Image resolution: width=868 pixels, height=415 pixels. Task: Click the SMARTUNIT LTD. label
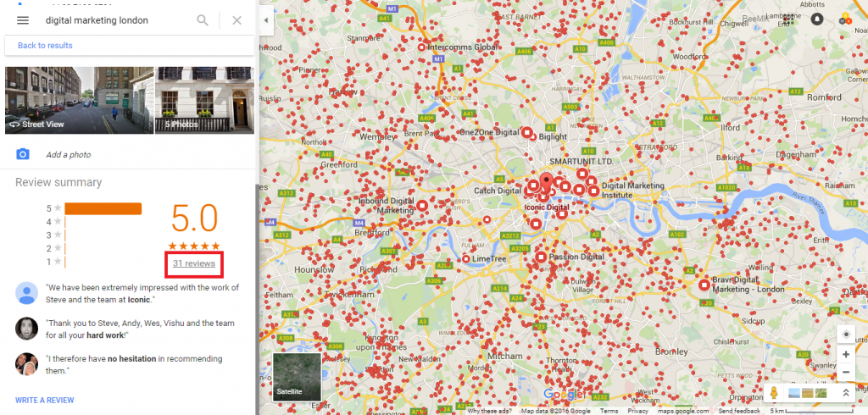pos(581,161)
